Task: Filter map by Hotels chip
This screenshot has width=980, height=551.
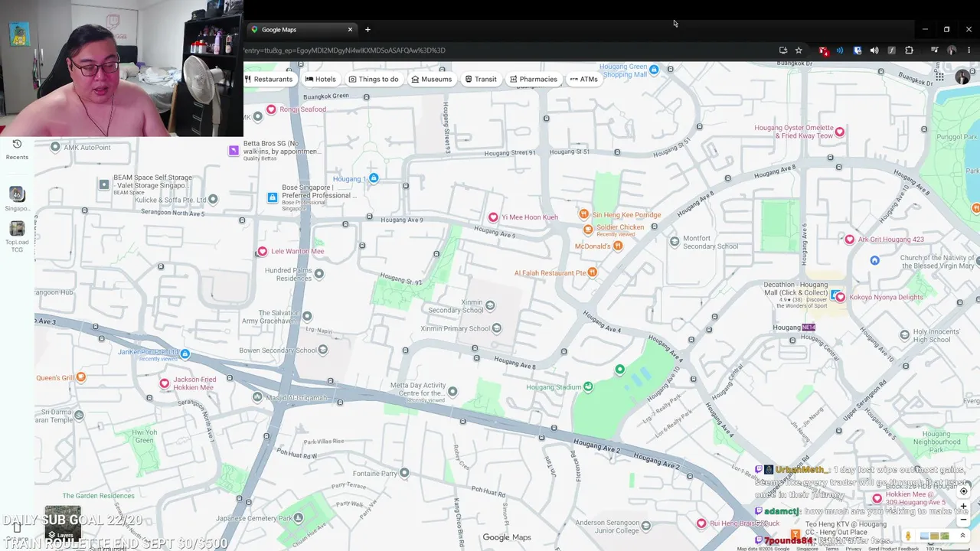Action: coord(320,79)
